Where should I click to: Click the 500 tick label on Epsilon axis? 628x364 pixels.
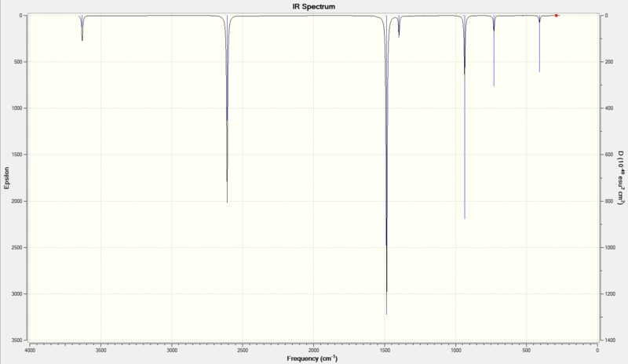(x=16, y=62)
